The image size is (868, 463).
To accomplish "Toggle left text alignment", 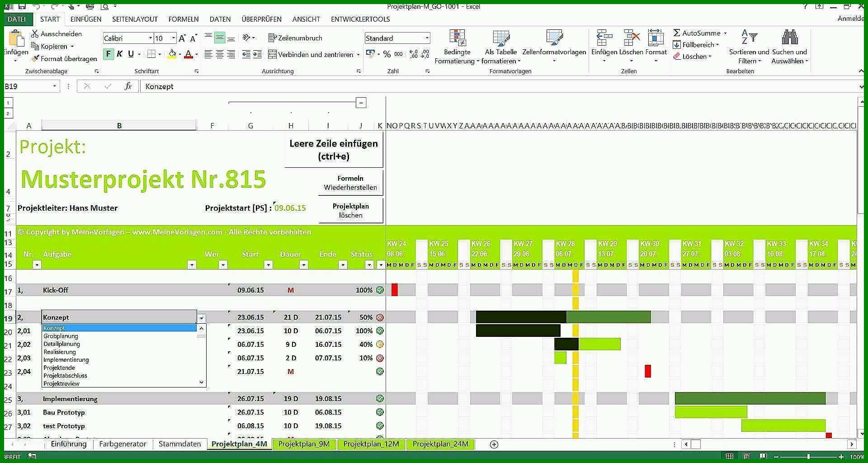I will (208, 54).
